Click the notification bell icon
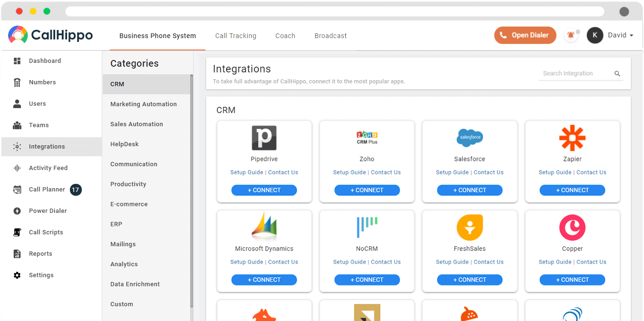Screen dimensions: 644x321 [570, 35]
